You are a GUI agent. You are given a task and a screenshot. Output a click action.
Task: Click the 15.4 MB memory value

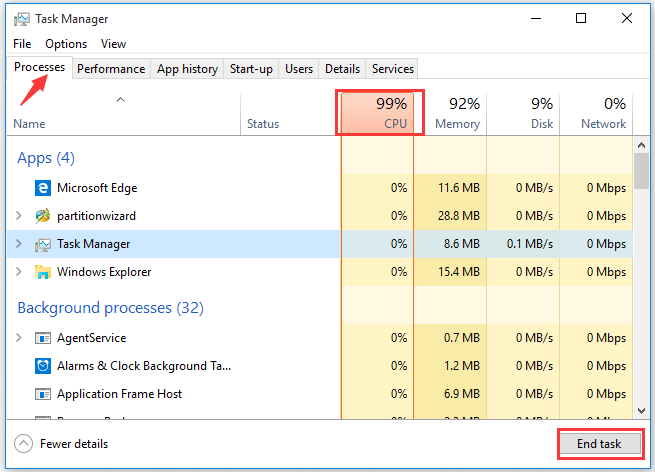pos(459,272)
